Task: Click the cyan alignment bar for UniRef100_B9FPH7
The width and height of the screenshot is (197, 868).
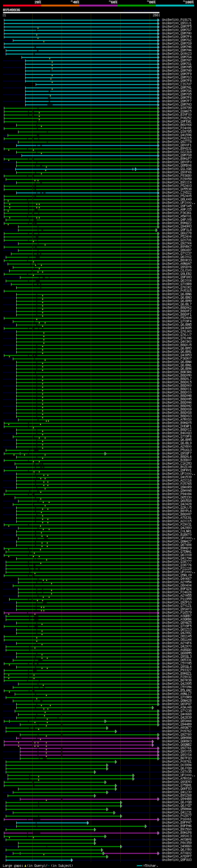Action: [x=53, y=822]
